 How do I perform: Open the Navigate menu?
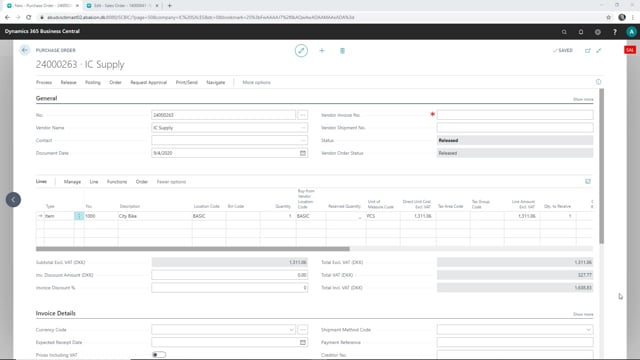(216, 82)
